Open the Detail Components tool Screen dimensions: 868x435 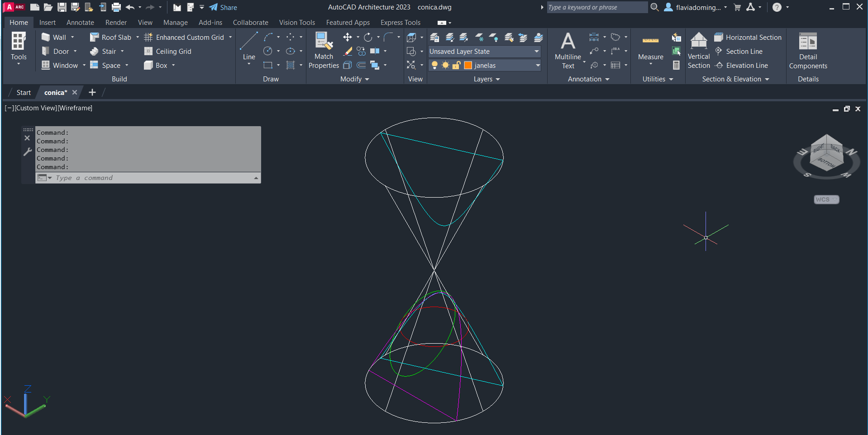[808, 50]
